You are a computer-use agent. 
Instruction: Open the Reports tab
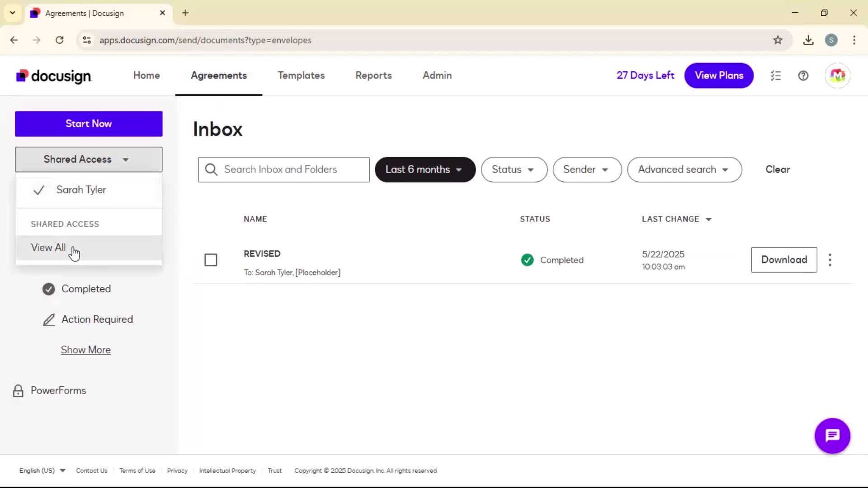tap(373, 75)
